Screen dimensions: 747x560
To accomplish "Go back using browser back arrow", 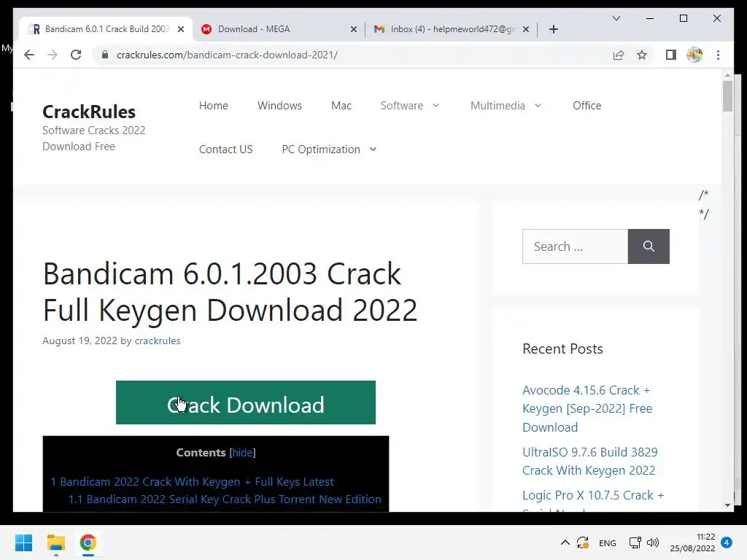I will pyautogui.click(x=29, y=55).
